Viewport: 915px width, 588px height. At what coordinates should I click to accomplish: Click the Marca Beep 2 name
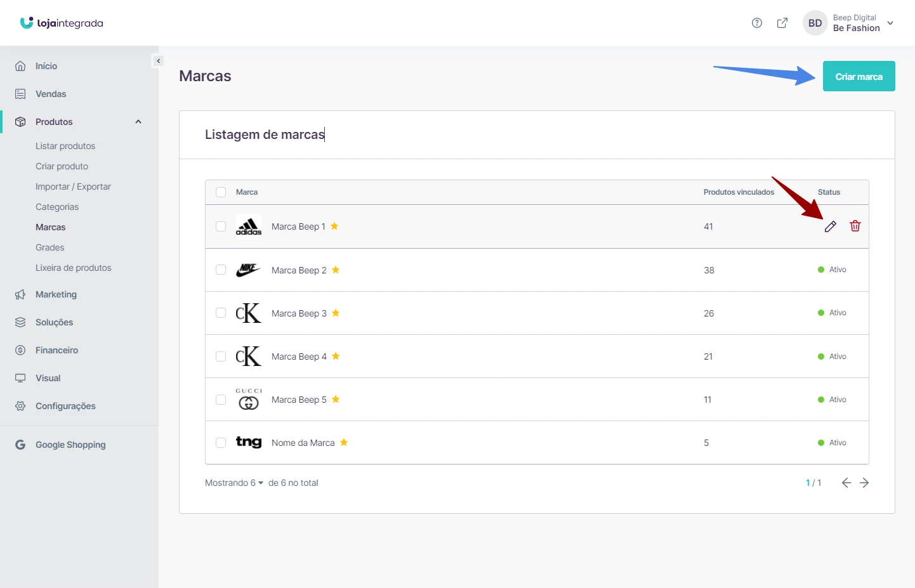[x=299, y=270]
